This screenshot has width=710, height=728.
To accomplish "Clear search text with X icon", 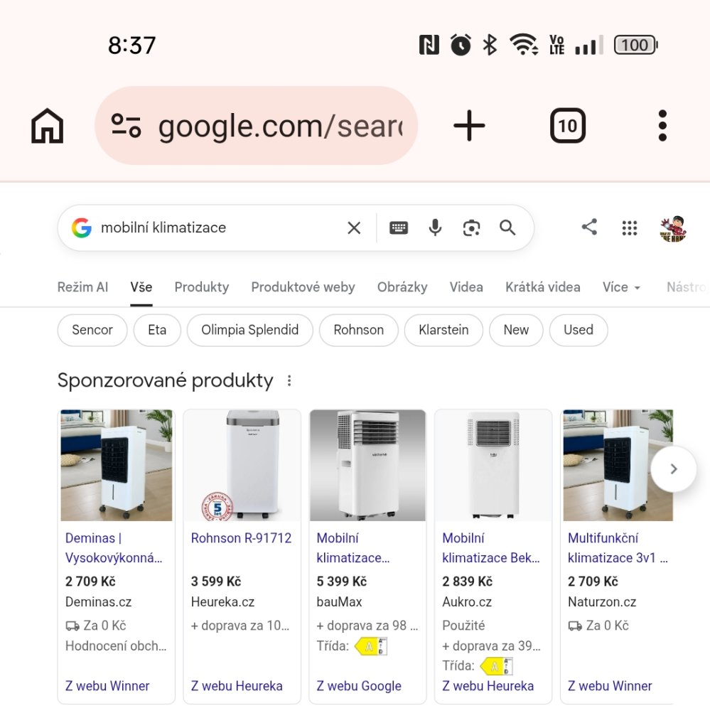I will (x=354, y=228).
